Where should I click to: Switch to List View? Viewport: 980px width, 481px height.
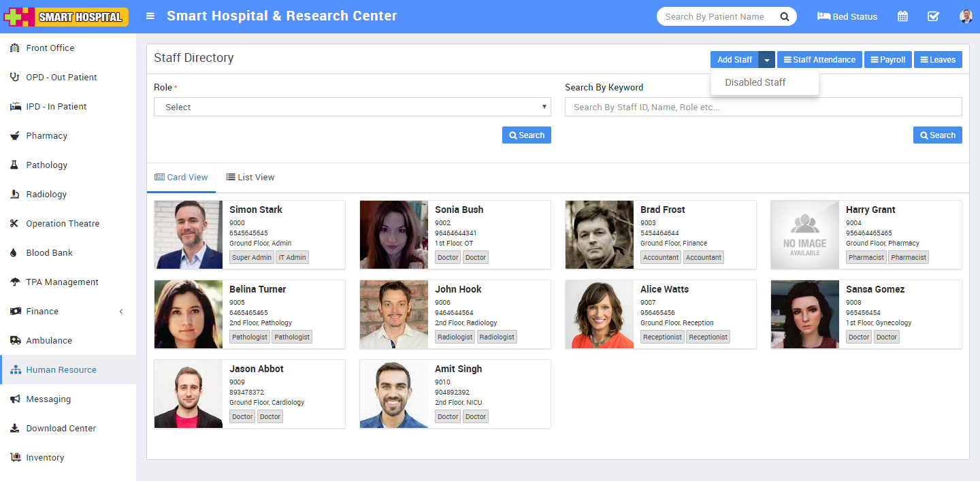[250, 177]
